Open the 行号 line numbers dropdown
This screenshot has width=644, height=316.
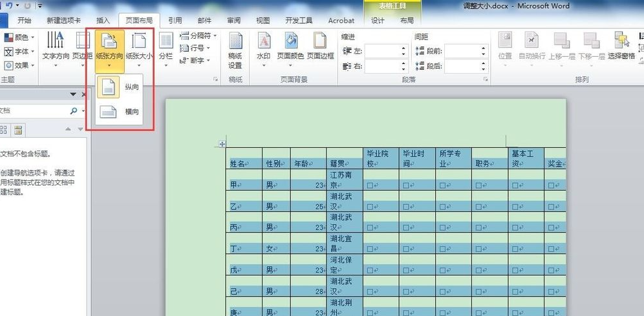pos(195,48)
